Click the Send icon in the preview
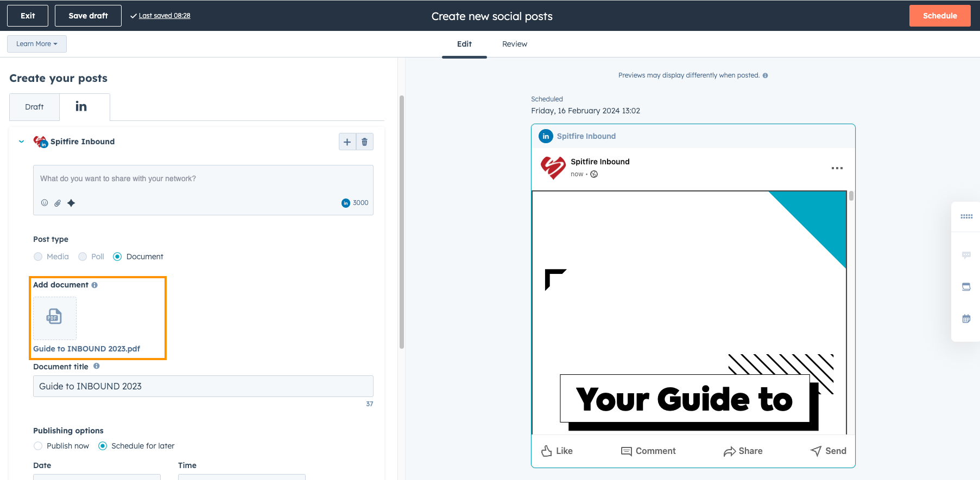Viewport: 980px width, 480px height. pyautogui.click(x=816, y=451)
